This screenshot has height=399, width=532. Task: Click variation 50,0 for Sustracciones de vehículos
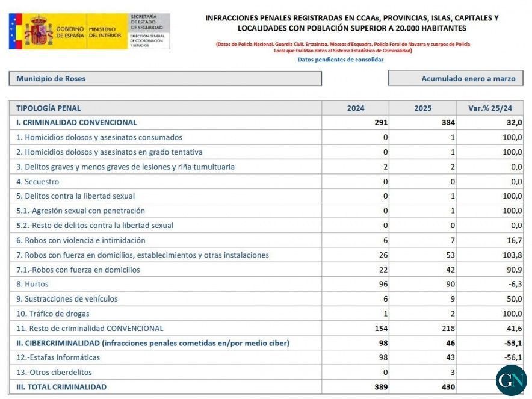point(515,299)
